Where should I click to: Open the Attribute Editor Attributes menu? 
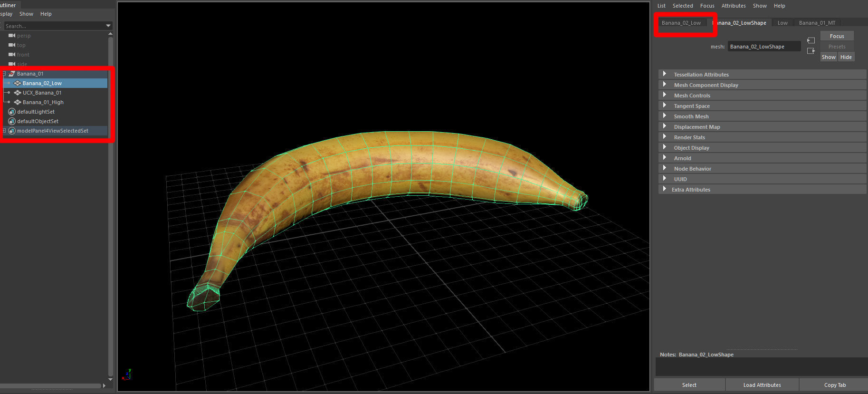click(734, 6)
